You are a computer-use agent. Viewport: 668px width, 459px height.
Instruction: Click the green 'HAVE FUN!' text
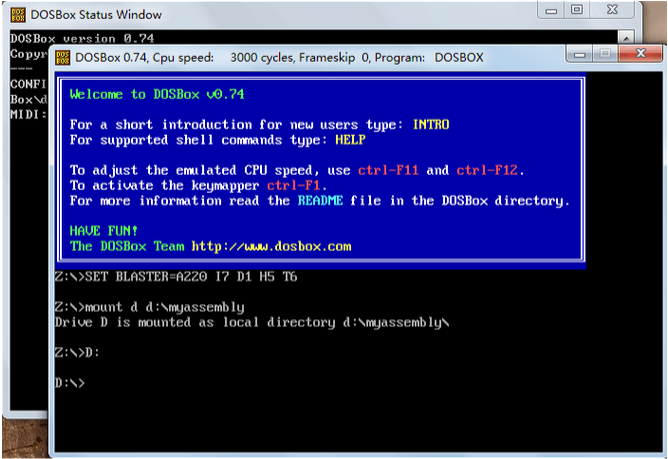(104, 231)
